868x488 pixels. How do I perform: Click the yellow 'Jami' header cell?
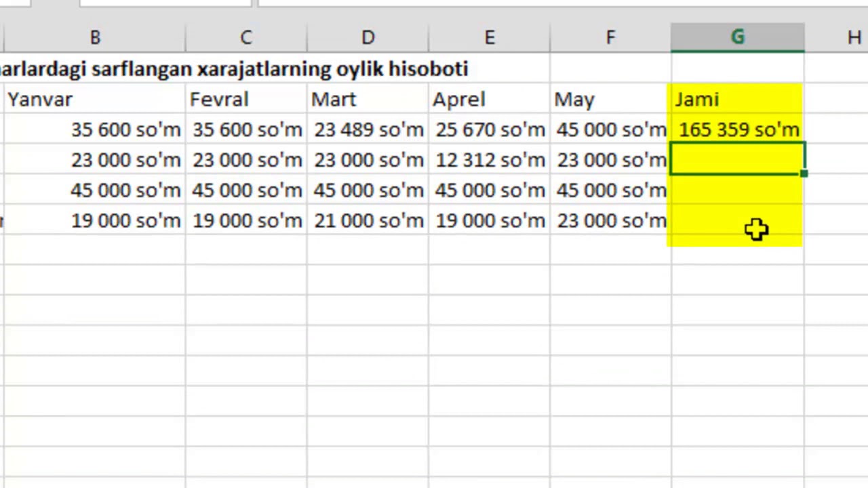pyautogui.click(x=738, y=99)
